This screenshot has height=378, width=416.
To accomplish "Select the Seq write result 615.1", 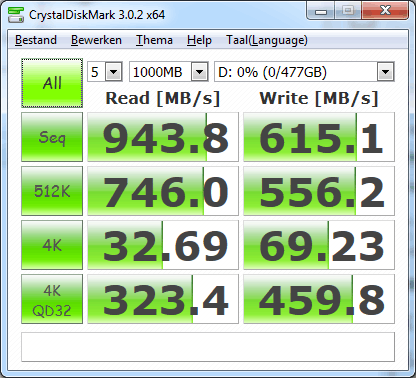I will pos(319,137).
